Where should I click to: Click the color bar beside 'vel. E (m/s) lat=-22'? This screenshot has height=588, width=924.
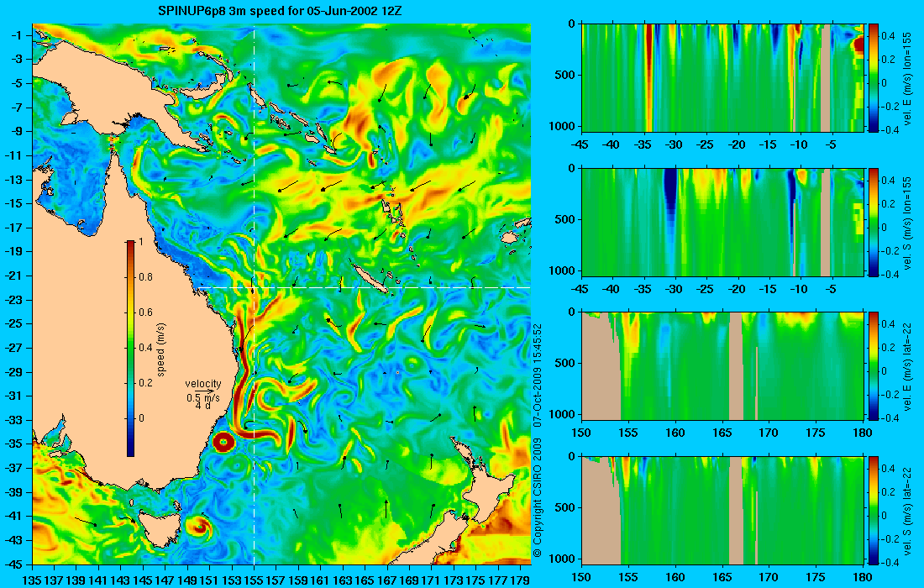pyautogui.click(x=874, y=366)
